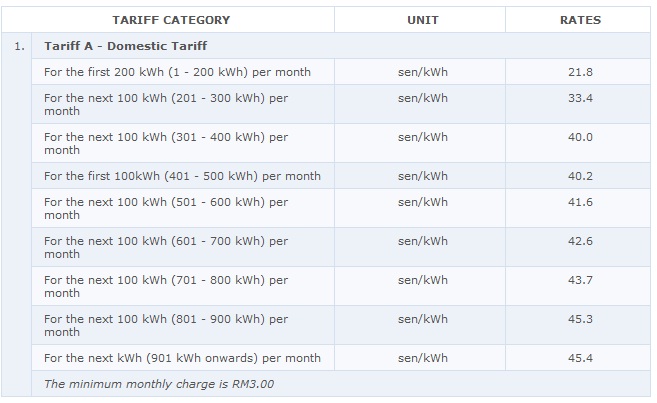
Task: Select the 801 - 900 kWh row text
Action: coord(166,325)
